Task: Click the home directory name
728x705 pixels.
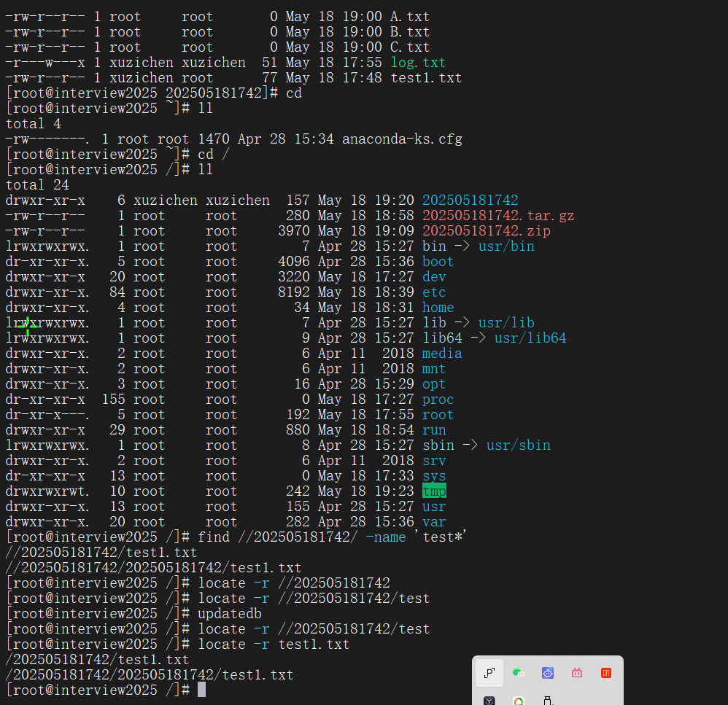Action: [x=438, y=308]
